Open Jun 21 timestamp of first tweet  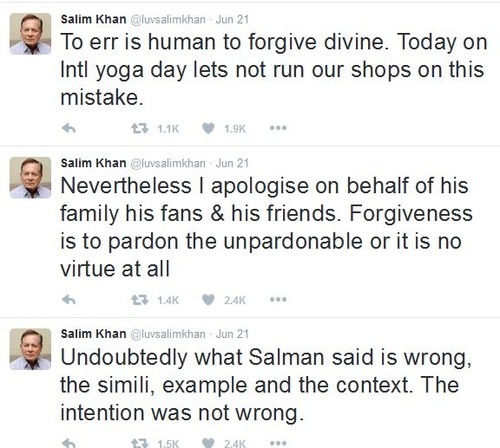[232, 19]
